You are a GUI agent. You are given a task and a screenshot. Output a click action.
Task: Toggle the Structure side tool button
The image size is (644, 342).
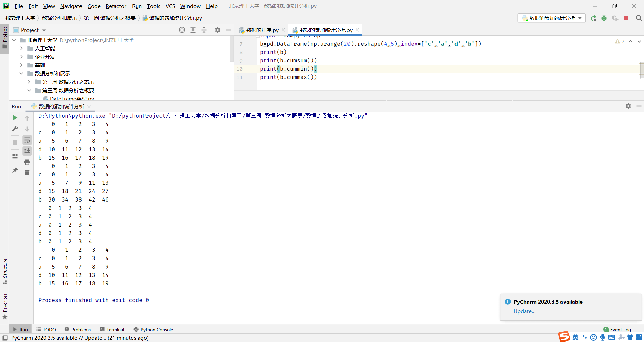click(x=5, y=271)
